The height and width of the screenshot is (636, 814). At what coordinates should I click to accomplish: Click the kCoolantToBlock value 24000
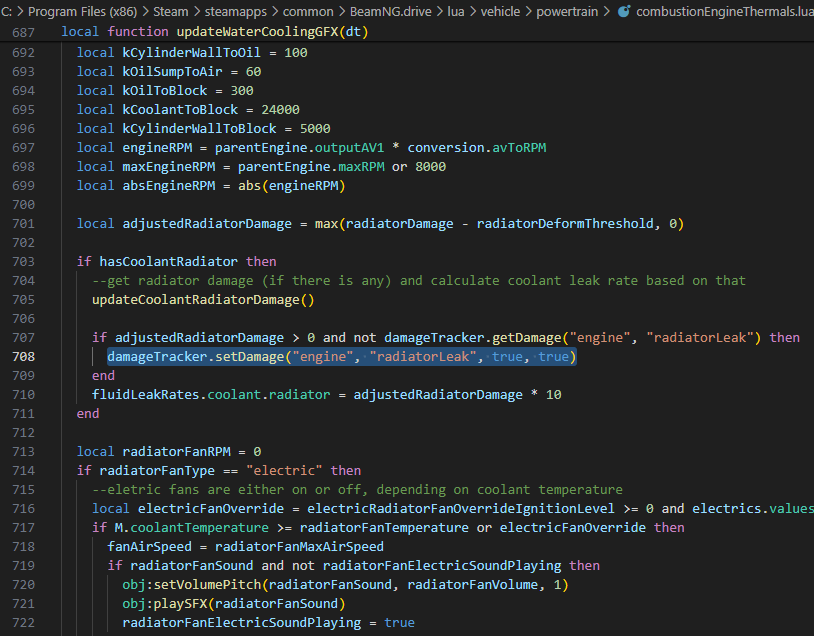[x=280, y=110]
